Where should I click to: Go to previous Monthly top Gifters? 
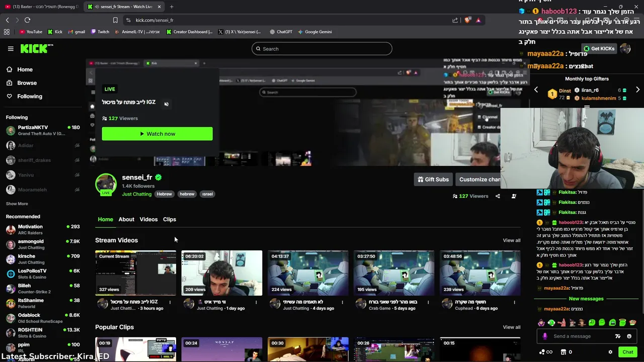tap(536, 90)
